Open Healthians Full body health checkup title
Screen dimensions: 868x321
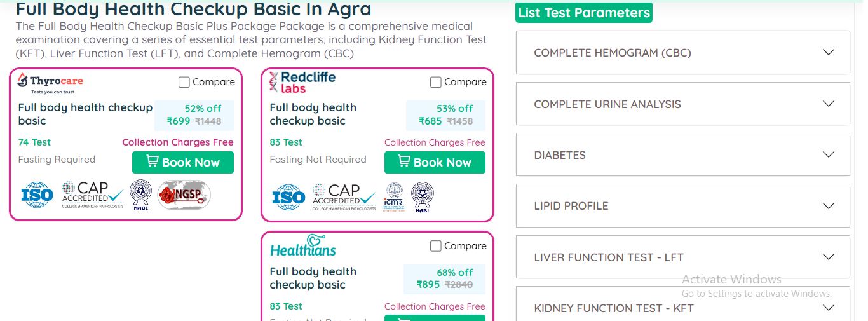pos(313,278)
